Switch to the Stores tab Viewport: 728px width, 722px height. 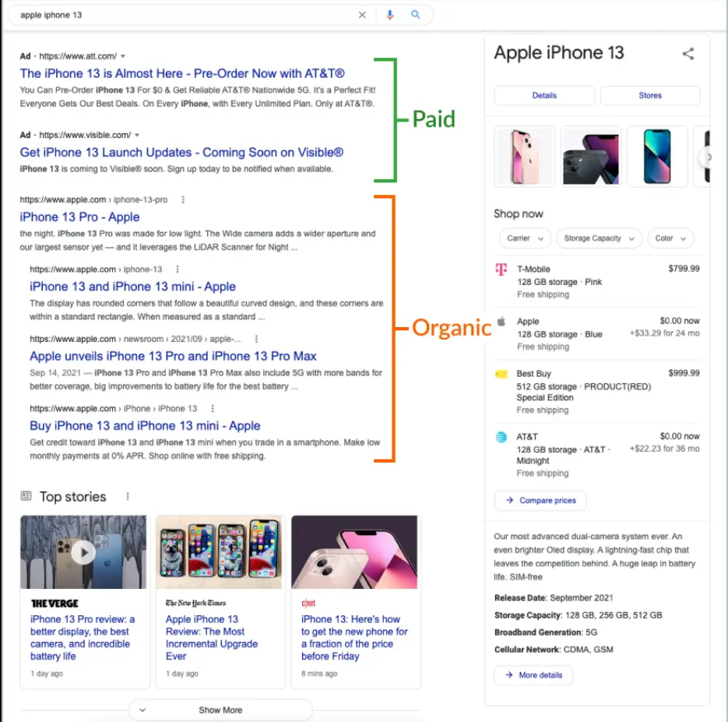coord(649,96)
